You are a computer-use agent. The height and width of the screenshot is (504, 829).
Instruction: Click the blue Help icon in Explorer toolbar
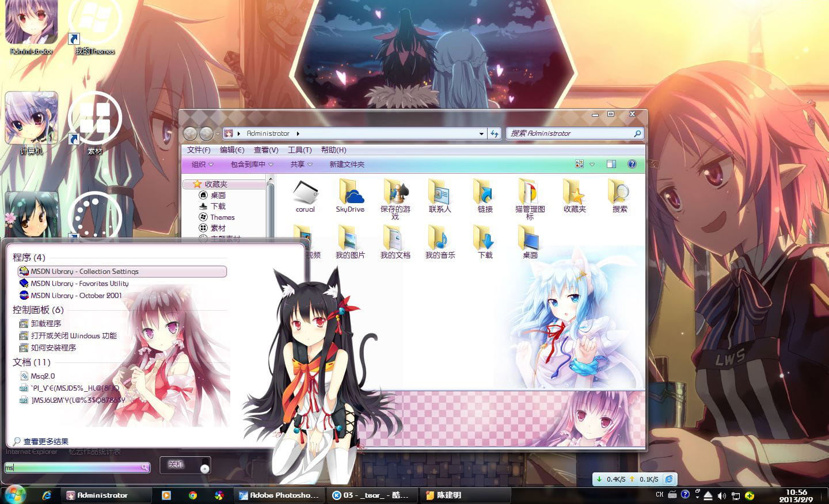tap(632, 164)
